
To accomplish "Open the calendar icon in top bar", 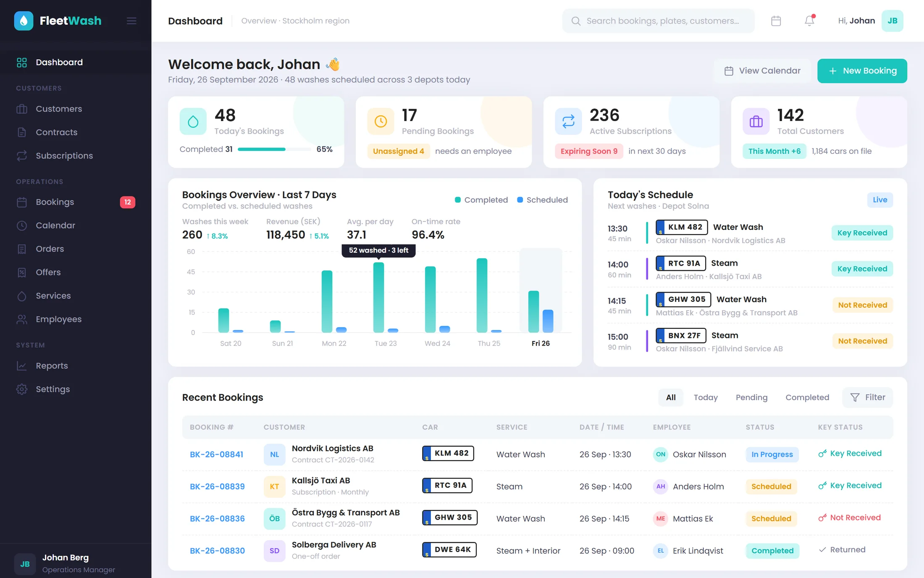I will pyautogui.click(x=776, y=21).
